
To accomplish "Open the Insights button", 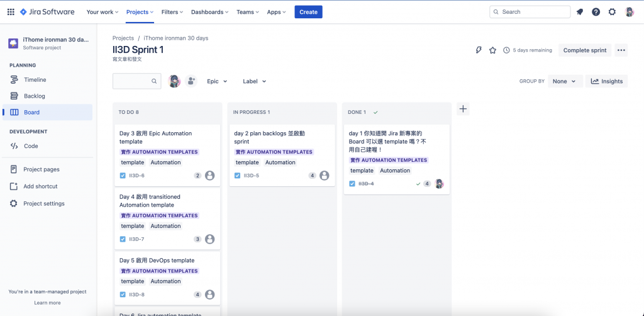I will (607, 81).
